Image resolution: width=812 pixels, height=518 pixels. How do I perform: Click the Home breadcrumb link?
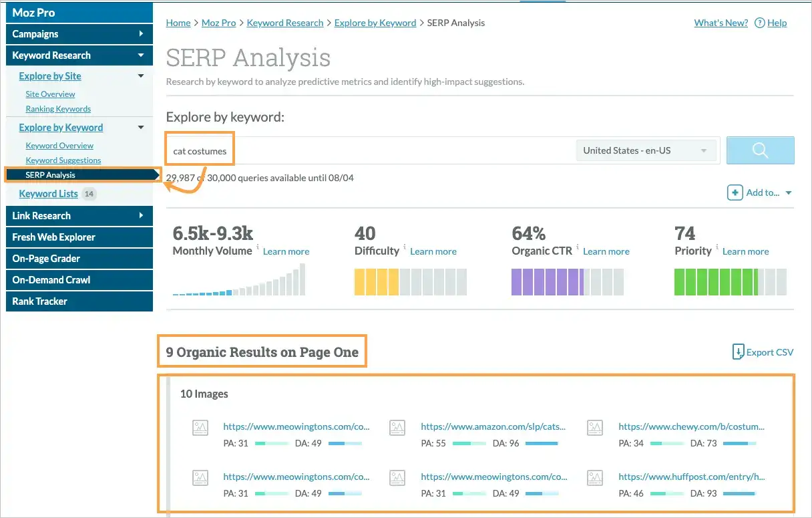tap(178, 22)
